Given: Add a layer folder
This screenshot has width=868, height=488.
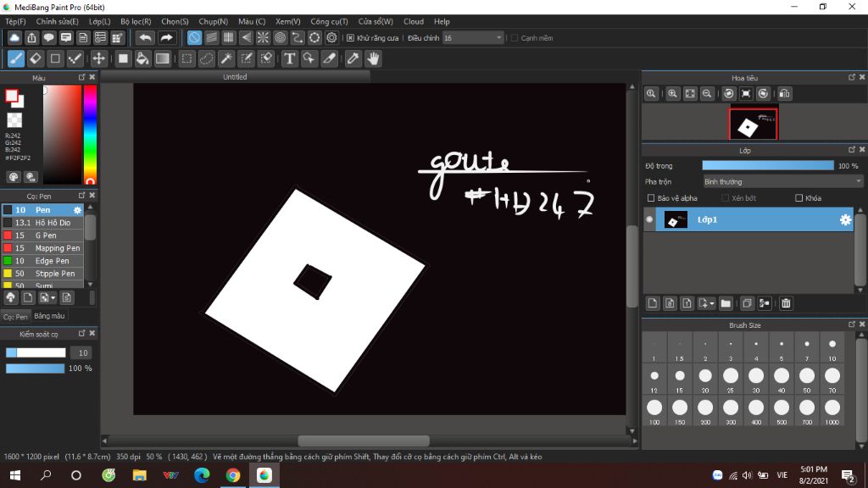Looking at the screenshot, I should [726, 303].
